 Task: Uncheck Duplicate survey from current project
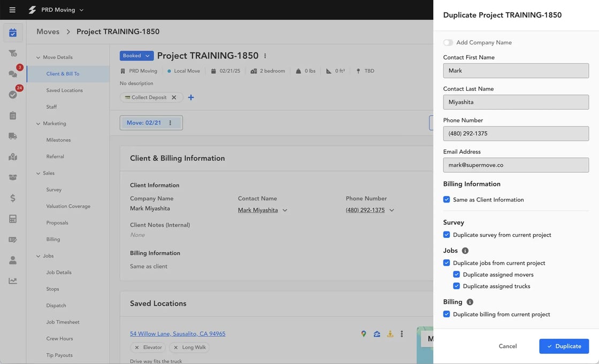(x=447, y=235)
